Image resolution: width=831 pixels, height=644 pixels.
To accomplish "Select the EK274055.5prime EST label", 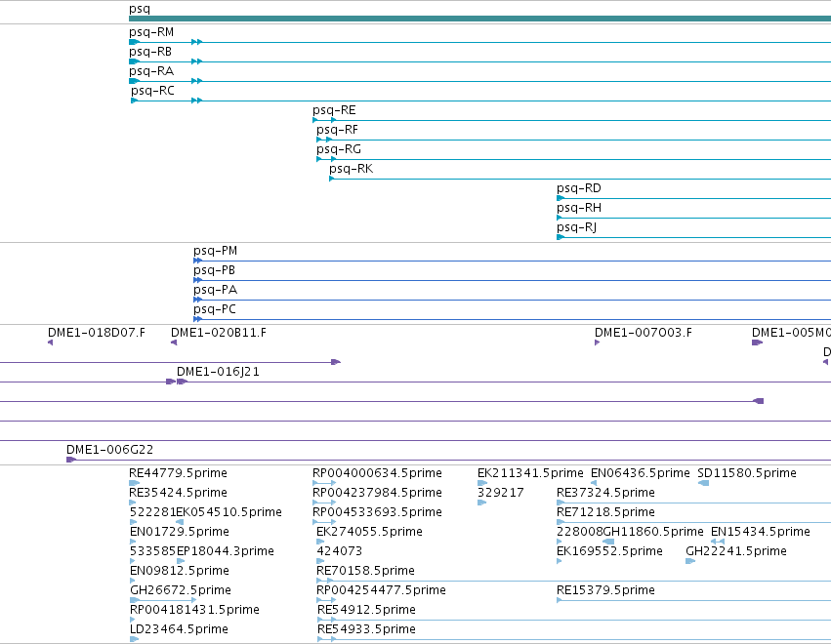I will pyautogui.click(x=369, y=532).
